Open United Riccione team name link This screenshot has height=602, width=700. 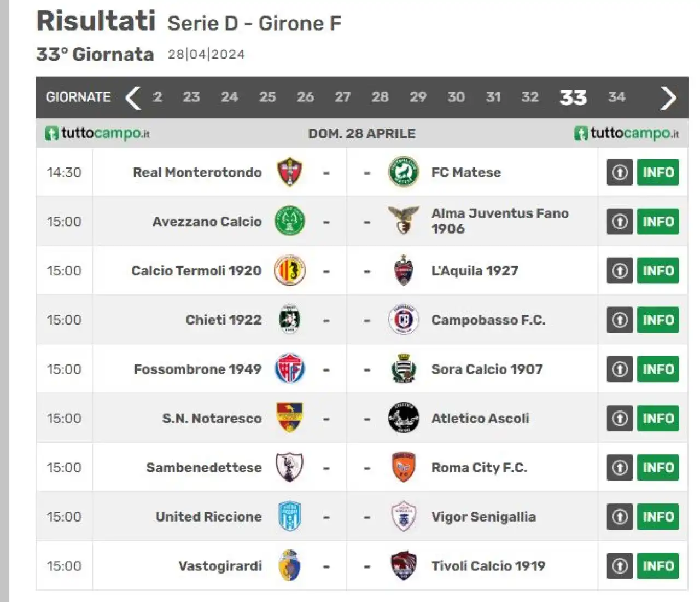(208, 517)
